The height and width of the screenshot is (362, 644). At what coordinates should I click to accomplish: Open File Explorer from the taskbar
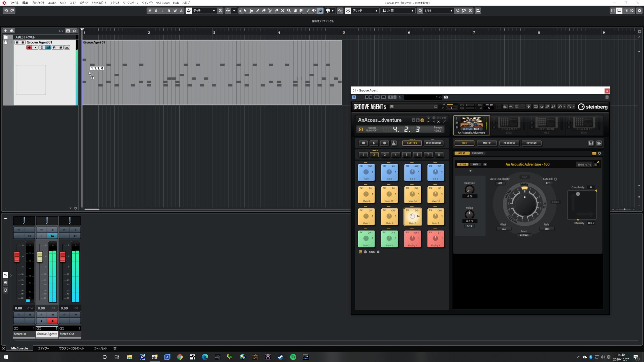coord(130,357)
